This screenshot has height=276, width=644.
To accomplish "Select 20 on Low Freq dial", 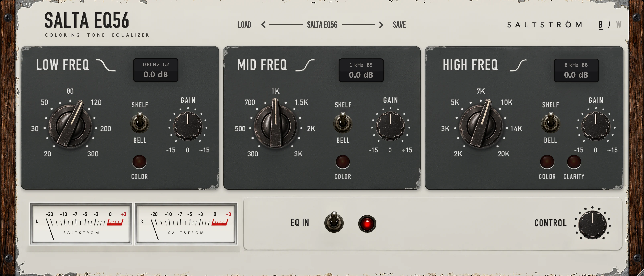I will tap(47, 154).
